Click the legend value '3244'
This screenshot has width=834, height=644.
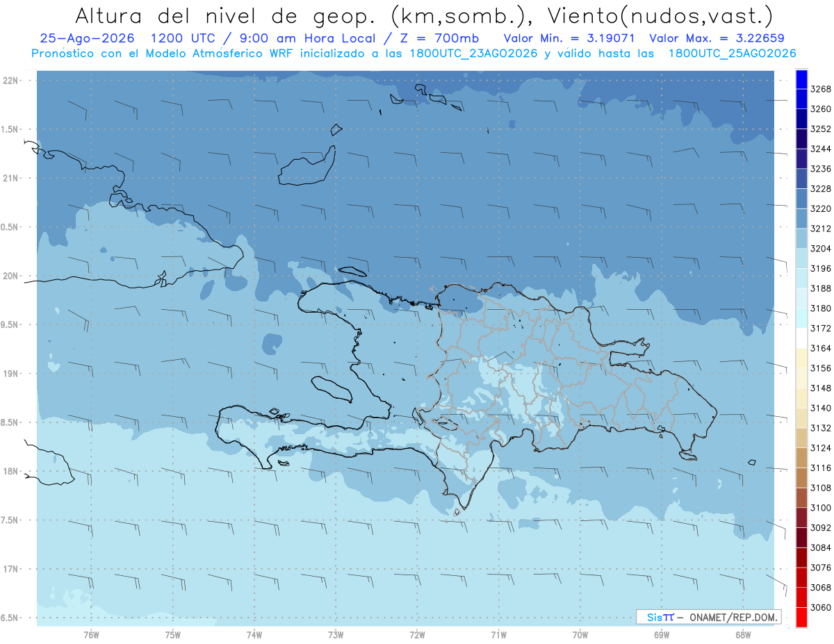click(821, 149)
